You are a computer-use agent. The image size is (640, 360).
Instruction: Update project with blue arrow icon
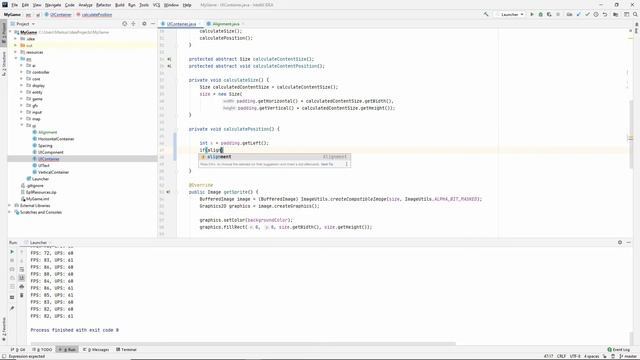[578, 14]
